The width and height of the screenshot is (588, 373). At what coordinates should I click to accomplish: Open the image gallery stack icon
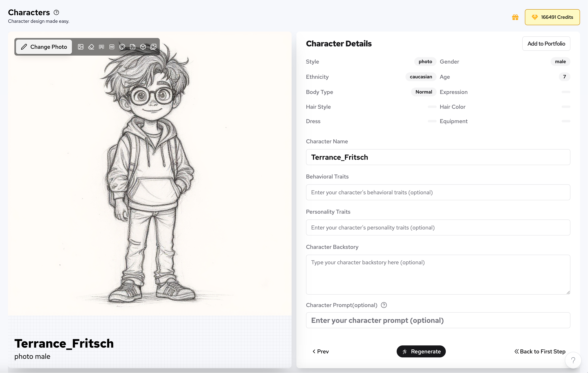153,47
